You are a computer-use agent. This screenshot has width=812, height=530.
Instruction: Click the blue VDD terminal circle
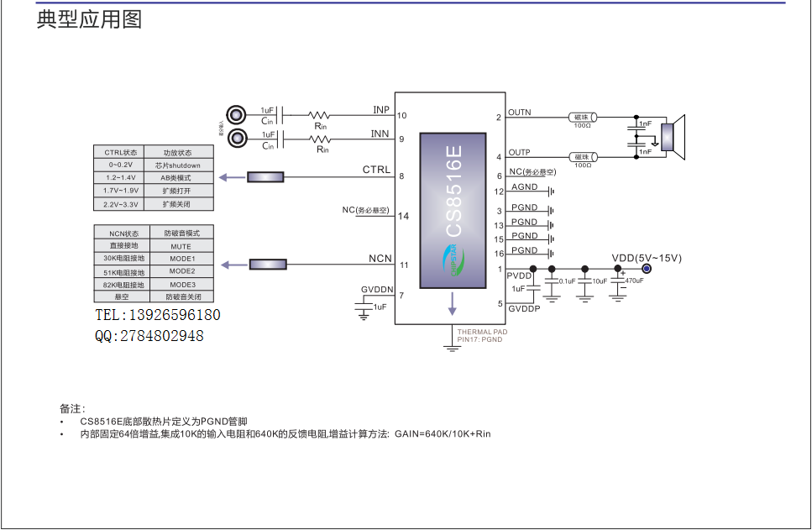pos(647,269)
